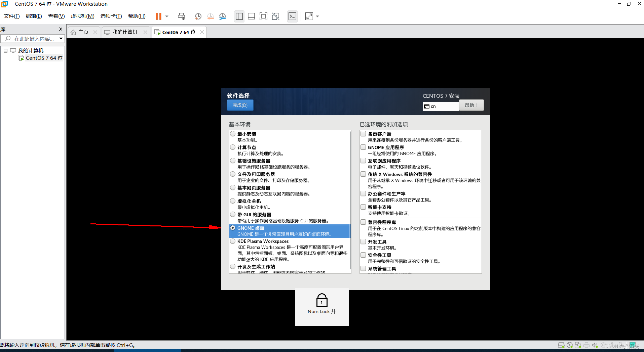Open the library search dropdown arrow
The image size is (644, 352).
click(x=61, y=39)
